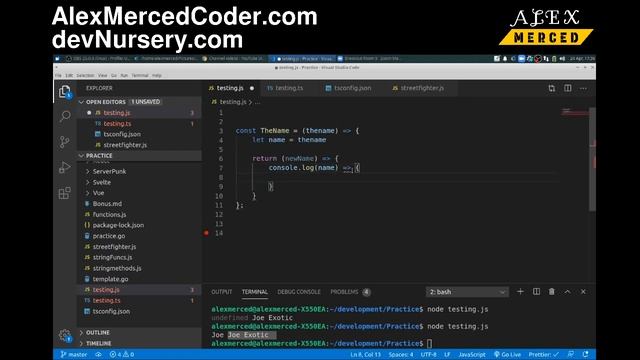The height and width of the screenshot is (360, 640).
Task: Collapse the Open Editors section
Action: click(x=139, y=102)
